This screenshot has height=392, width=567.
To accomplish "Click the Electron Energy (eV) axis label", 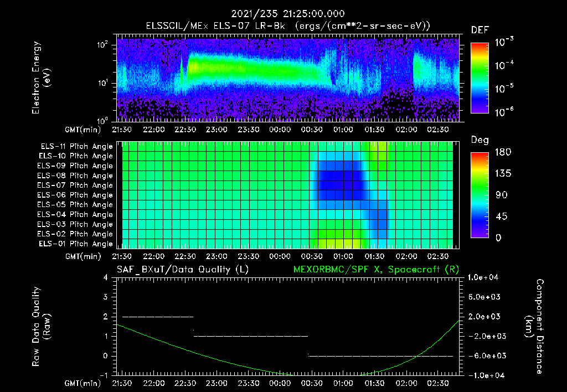I will click(41, 78).
